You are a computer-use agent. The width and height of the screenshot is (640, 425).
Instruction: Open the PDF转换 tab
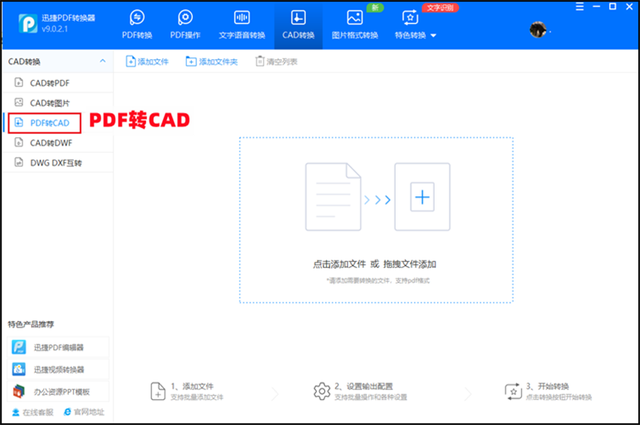137,24
